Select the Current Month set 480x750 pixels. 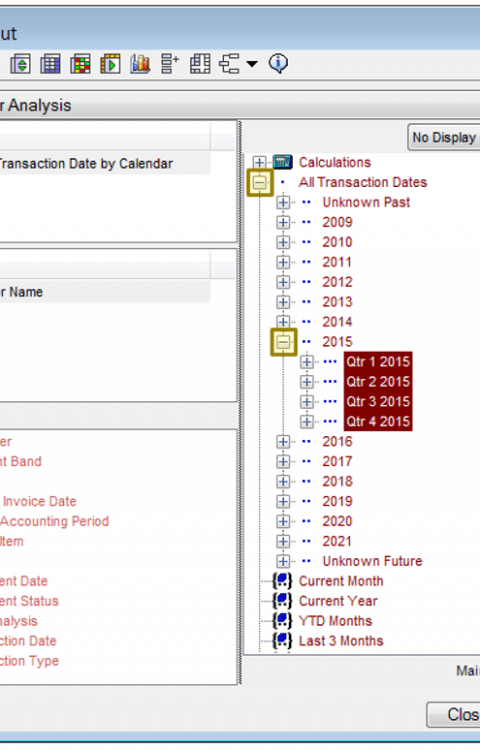(341, 581)
